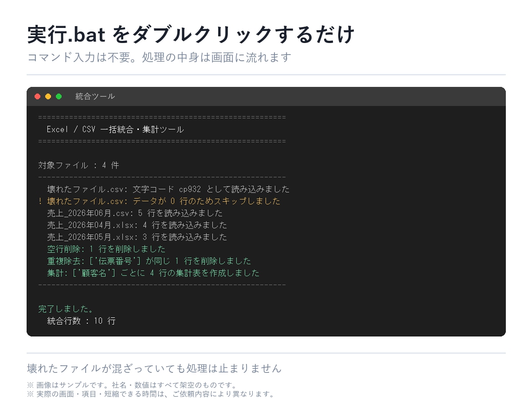Image resolution: width=532 pixels, height=399 pixels.
Task: Click the green maximize dot in terminal title bar
Action: 59,97
